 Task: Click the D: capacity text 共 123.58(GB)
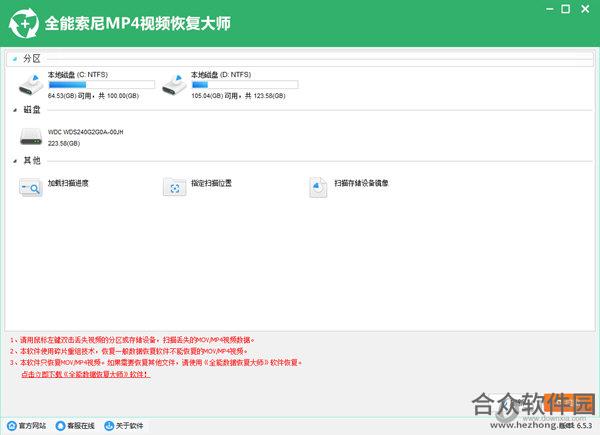[x=265, y=96]
